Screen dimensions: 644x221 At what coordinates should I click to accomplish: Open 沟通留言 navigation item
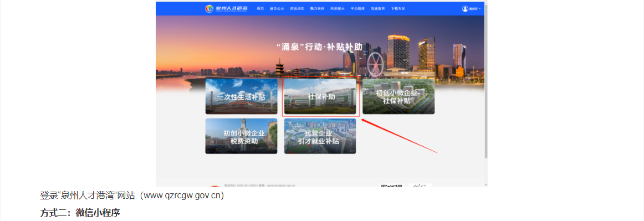point(378,9)
